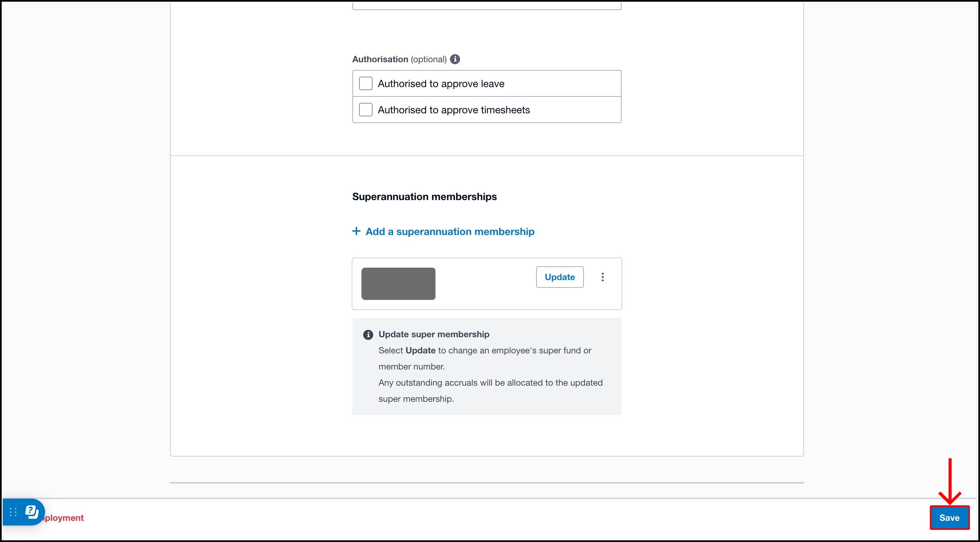Image resolution: width=980 pixels, height=542 pixels.
Task: Click the 'Update super membership' notice title
Action: 434,334
